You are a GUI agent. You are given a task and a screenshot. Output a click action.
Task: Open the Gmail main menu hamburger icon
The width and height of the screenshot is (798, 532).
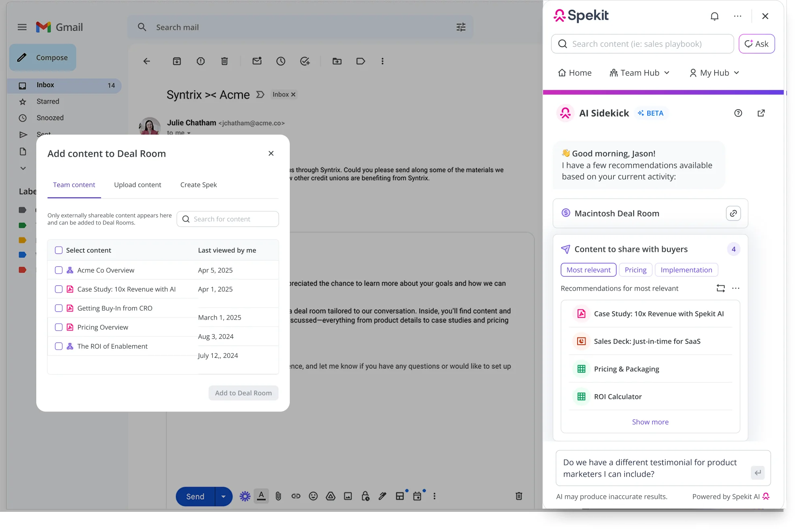tap(22, 27)
